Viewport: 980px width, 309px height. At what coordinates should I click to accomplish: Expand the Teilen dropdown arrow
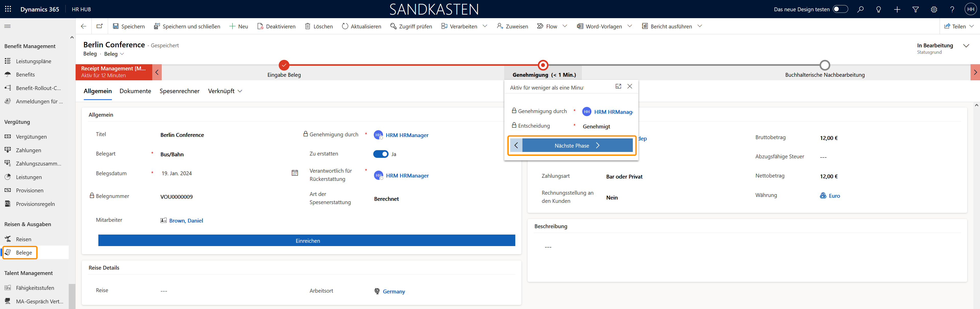pos(972,26)
